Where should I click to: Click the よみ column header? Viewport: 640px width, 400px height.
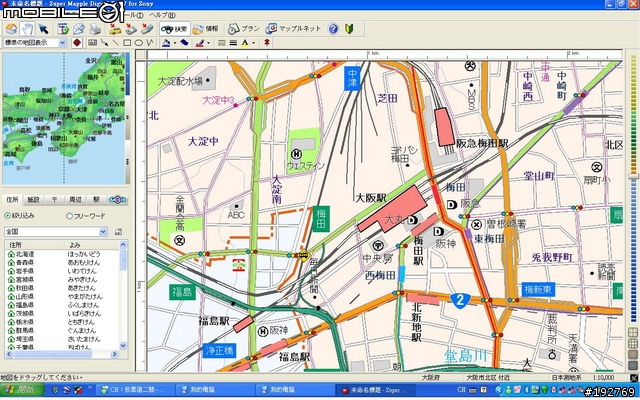pyautogui.click(x=92, y=245)
